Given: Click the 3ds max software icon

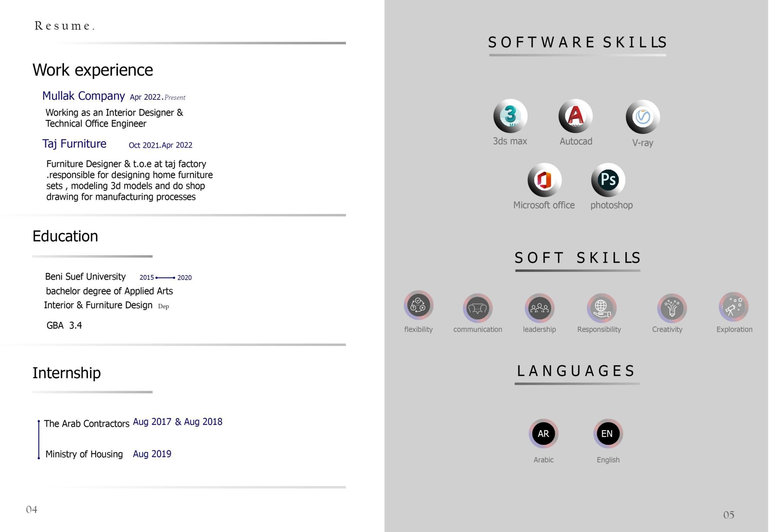Looking at the screenshot, I should (510, 116).
